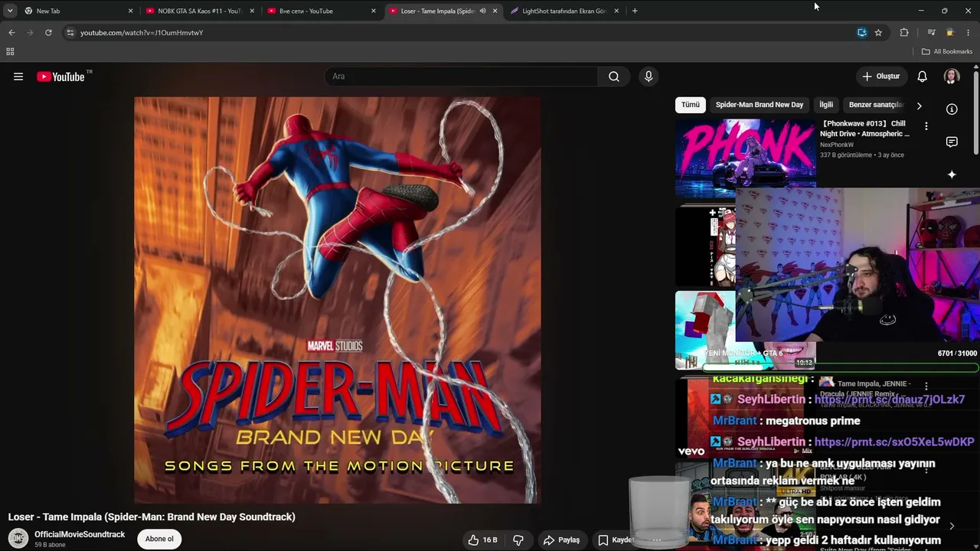Share the video with Paylaş
Viewport: 980px width, 551px height.
pos(561,540)
